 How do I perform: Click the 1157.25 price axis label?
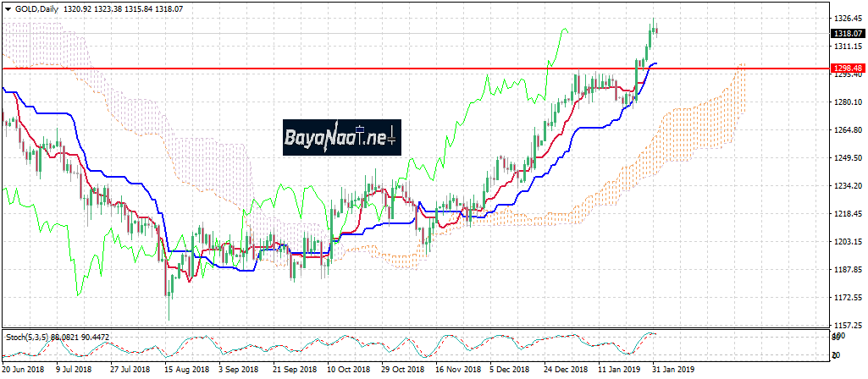(x=847, y=325)
